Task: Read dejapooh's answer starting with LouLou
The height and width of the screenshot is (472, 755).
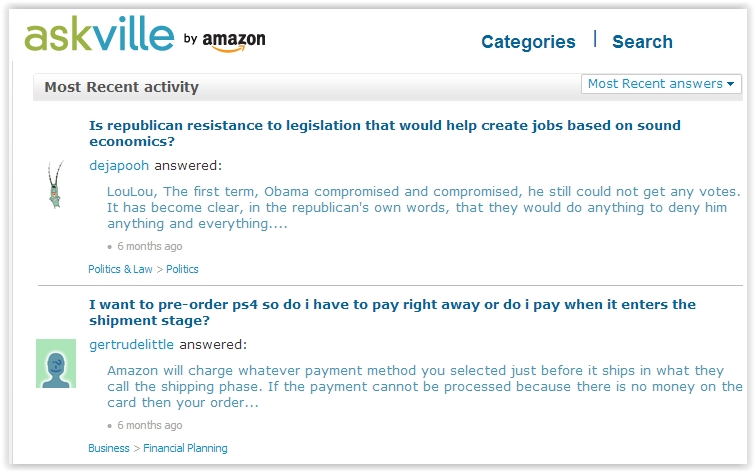Action: point(423,207)
